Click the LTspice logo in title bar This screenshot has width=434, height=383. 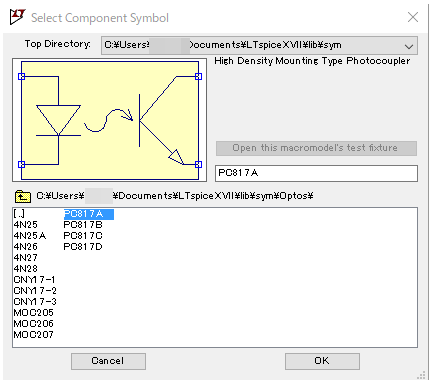coord(18,17)
